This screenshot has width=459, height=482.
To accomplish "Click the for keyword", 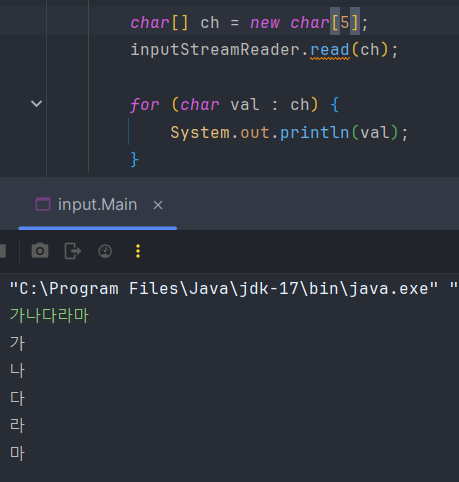I will point(145,105).
